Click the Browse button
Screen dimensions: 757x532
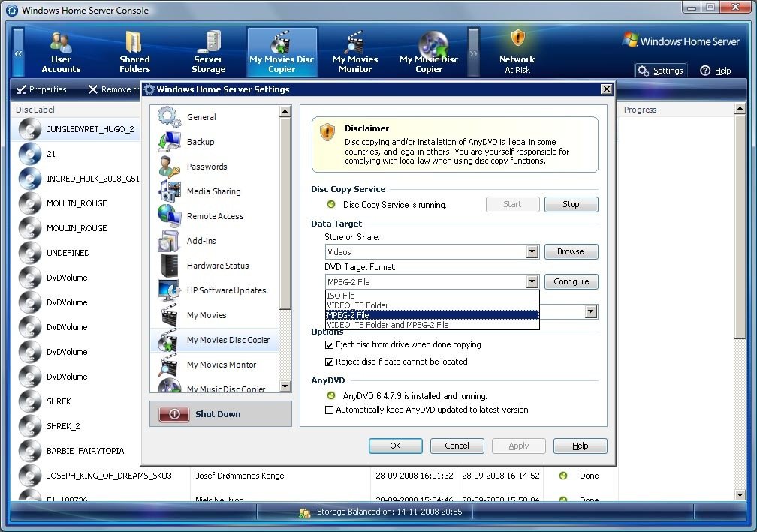(x=571, y=252)
